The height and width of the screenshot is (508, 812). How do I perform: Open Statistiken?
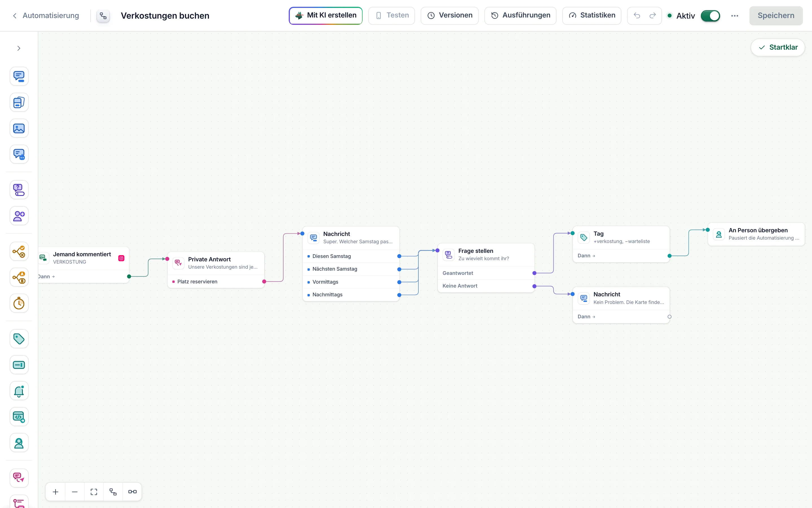click(592, 16)
